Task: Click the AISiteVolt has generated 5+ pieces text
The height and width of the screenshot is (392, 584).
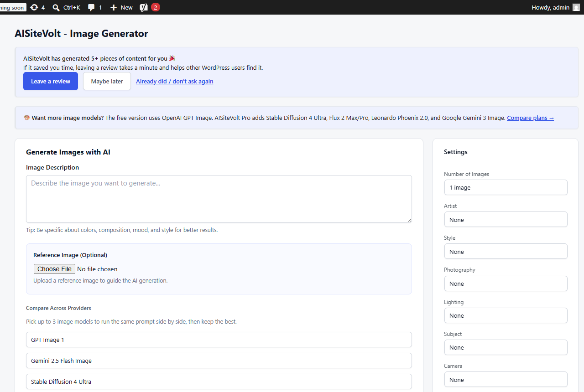Action: pyautogui.click(x=95, y=58)
